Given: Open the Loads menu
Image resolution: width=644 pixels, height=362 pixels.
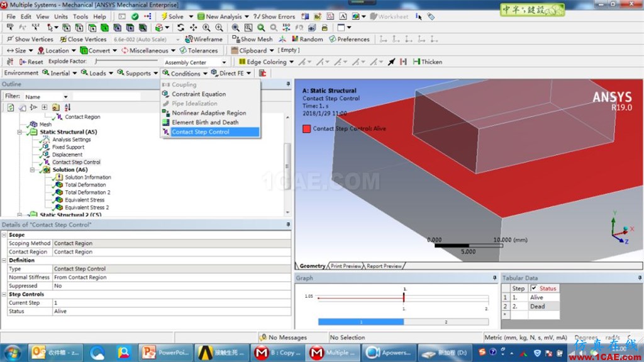Looking at the screenshot, I should pos(97,73).
